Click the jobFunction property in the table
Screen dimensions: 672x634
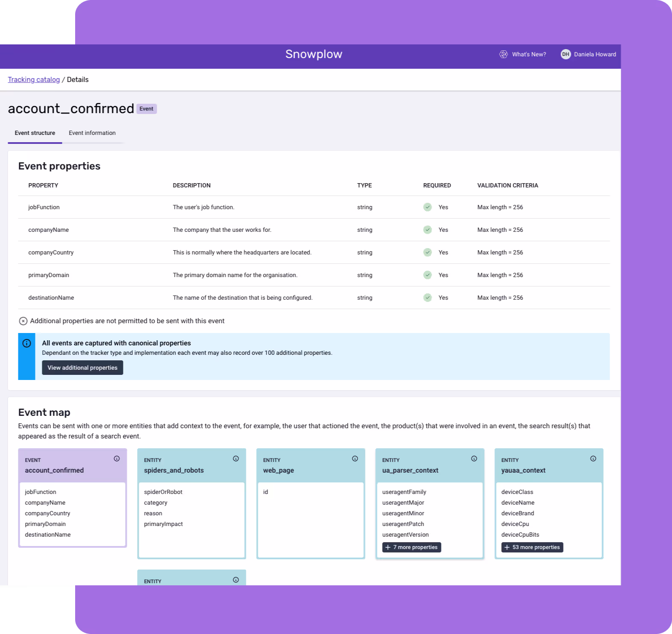click(x=44, y=207)
